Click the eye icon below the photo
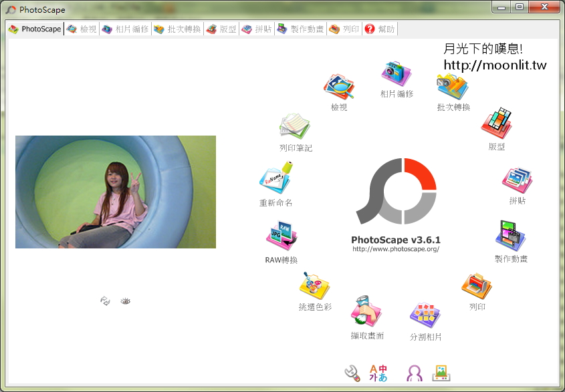 click(126, 301)
